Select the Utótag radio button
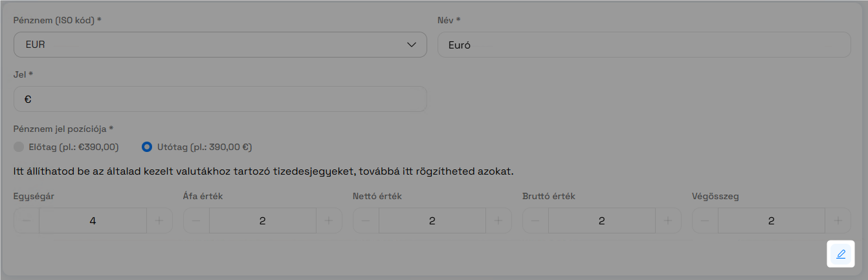The height and width of the screenshot is (280, 868). click(x=147, y=147)
